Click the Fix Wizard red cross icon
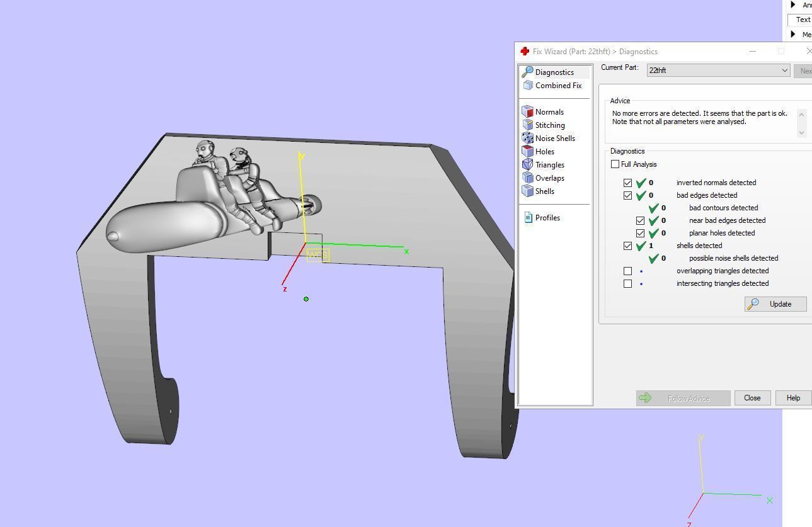Screen dimensions: 812x527 pyautogui.click(x=524, y=52)
